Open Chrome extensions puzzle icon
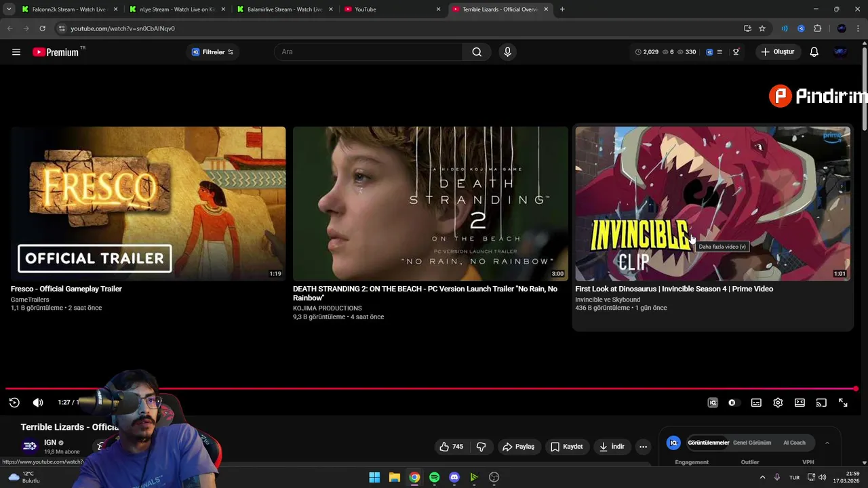This screenshot has height=488, width=868. pos(817,28)
